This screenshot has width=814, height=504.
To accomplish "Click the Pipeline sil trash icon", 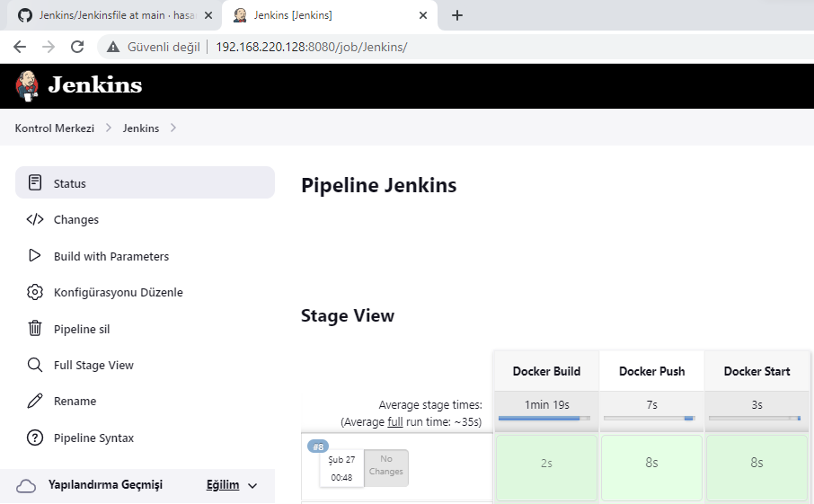I will [x=35, y=328].
